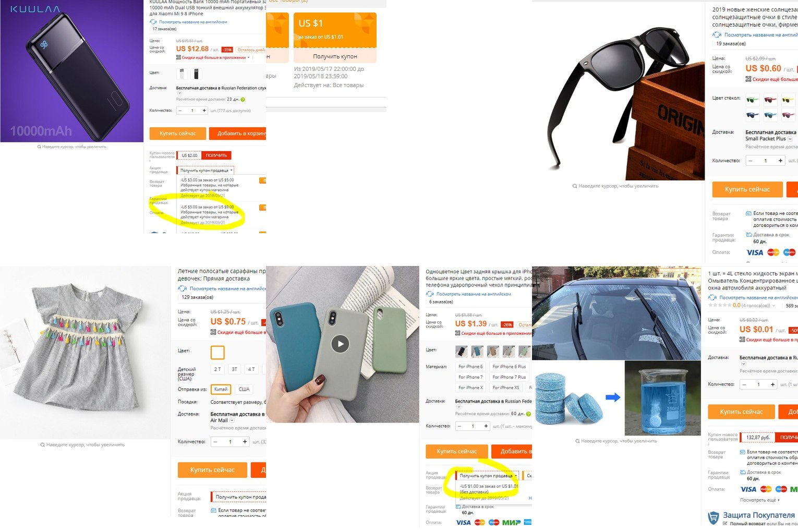Click translate icon beside sunglasses English title link
798x532 pixels.
pyautogui.click(x=717, y=34)
